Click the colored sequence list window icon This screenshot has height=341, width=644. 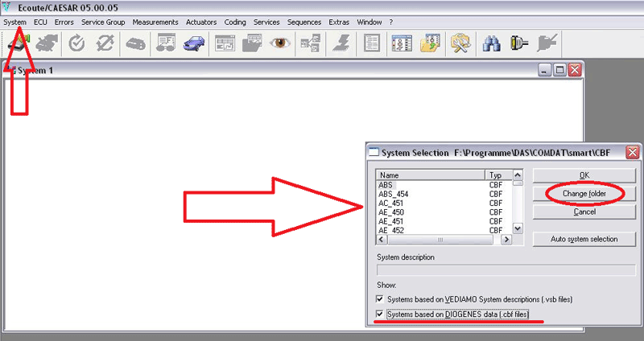[402, 43]
